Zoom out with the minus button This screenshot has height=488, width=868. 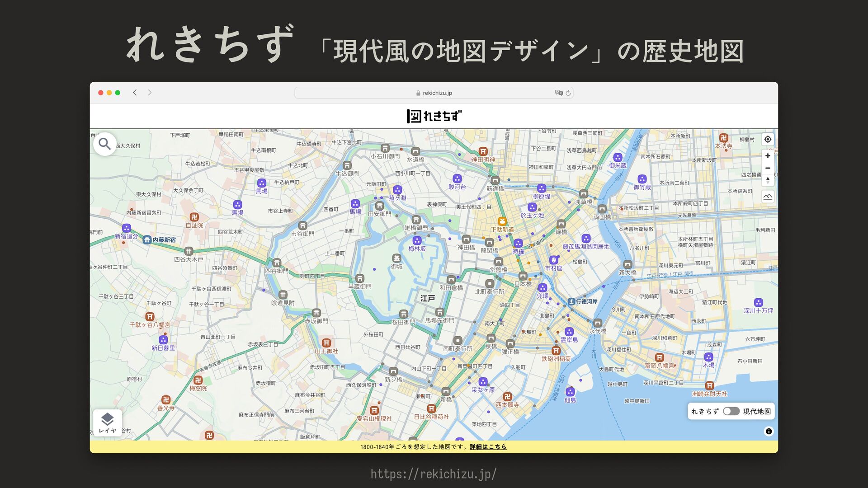(768, 168)
